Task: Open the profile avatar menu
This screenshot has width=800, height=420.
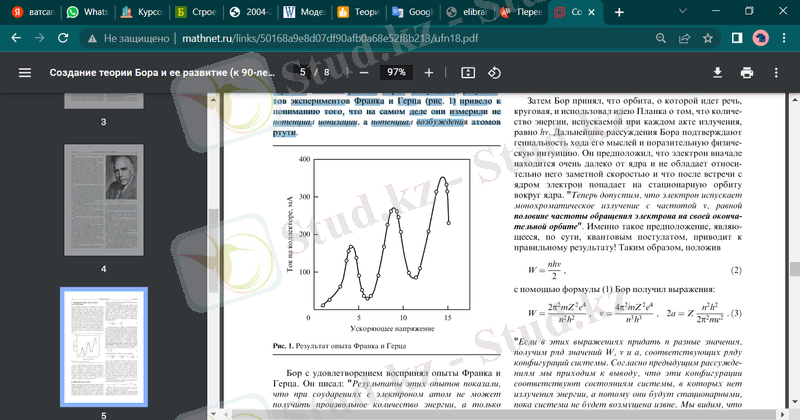Action: pyautogui.click(x=760, y=38)
